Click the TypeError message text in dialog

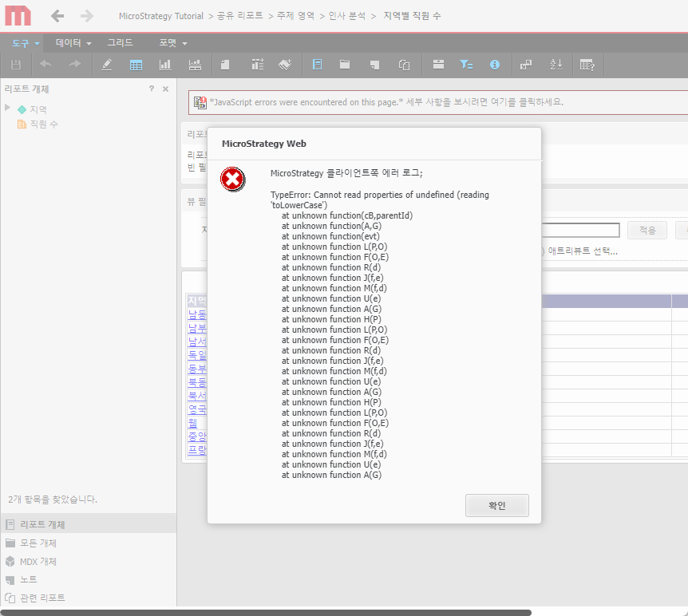point(380,199)
